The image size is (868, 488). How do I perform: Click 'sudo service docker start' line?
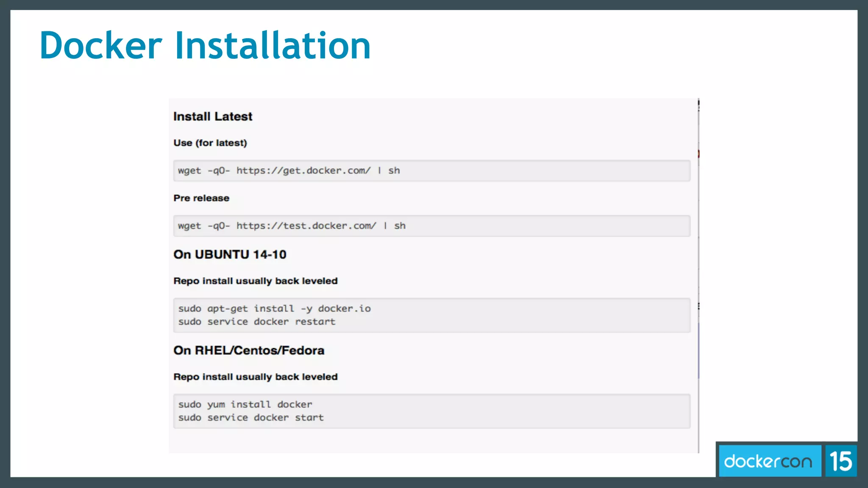pyautogui.click(x=251, y=417)
